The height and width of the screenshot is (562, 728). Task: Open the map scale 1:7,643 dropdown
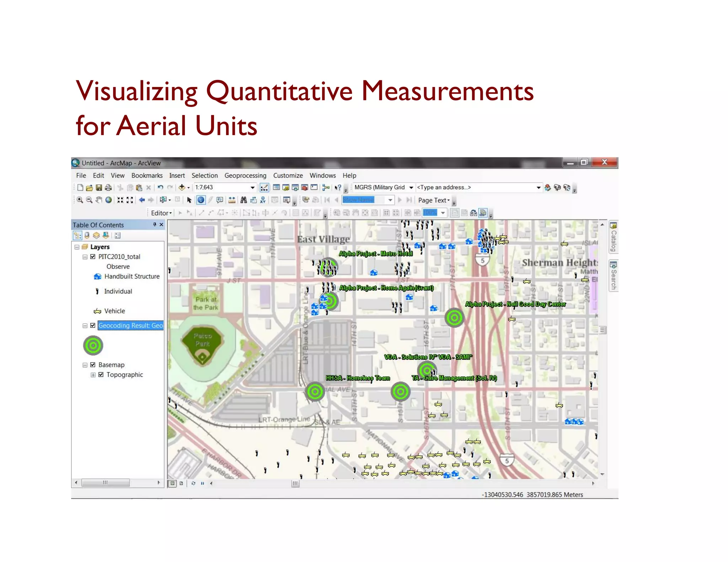(x=253, y=188)
